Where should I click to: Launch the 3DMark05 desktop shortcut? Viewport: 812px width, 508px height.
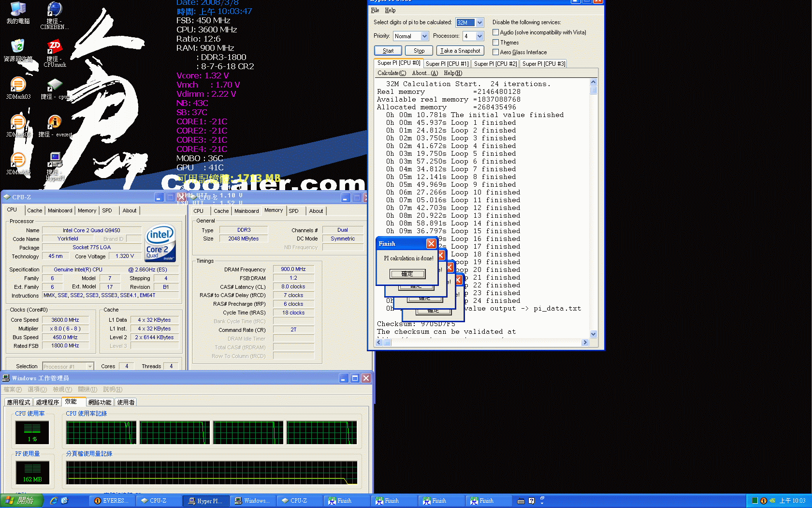pos(18,126)
